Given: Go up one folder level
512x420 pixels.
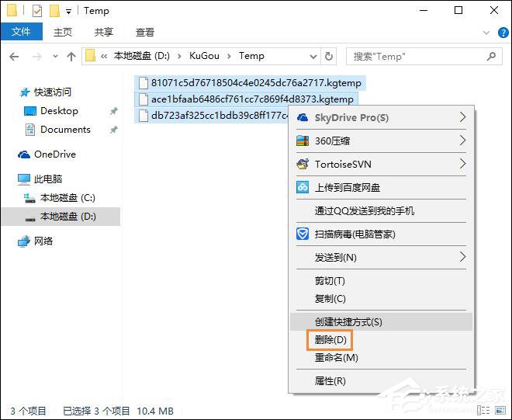Looking at the screenshot, I should pos(71,57).
